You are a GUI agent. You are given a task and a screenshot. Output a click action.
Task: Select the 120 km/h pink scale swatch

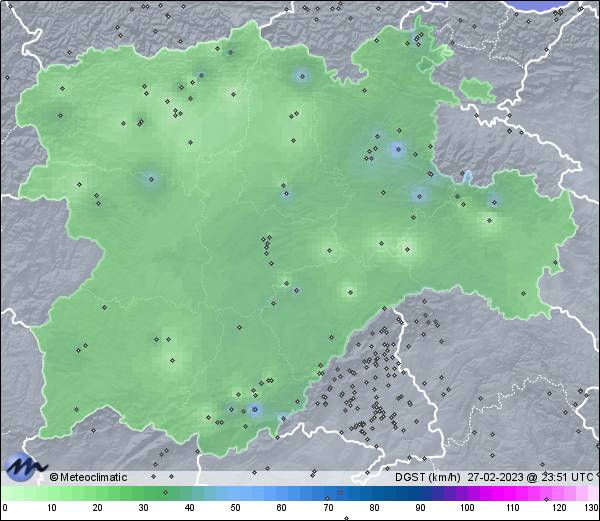coord(558,494)
